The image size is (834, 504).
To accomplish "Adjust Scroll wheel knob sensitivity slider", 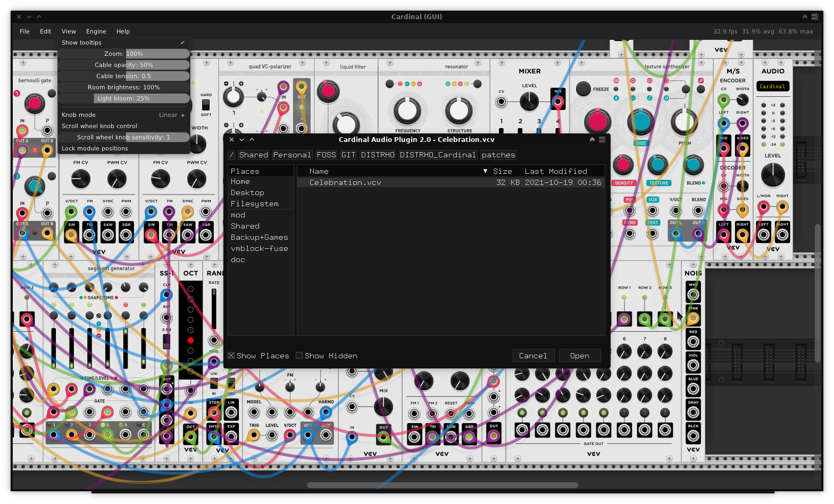I will coord(123,137).
